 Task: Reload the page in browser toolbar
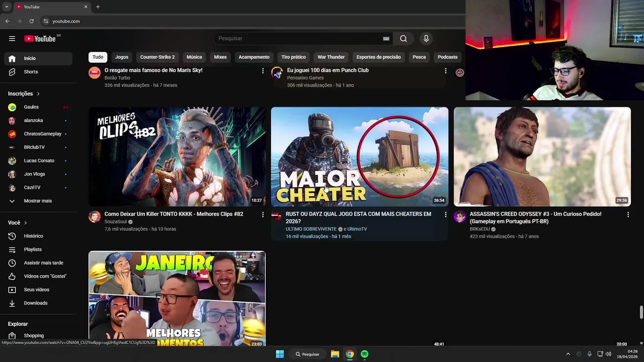click(31, 21)
